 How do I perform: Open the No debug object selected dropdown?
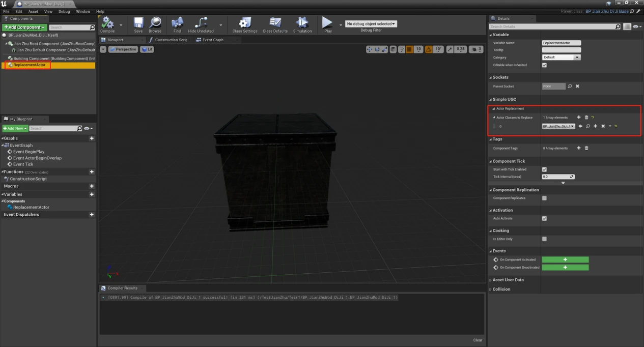click(370, 23)
